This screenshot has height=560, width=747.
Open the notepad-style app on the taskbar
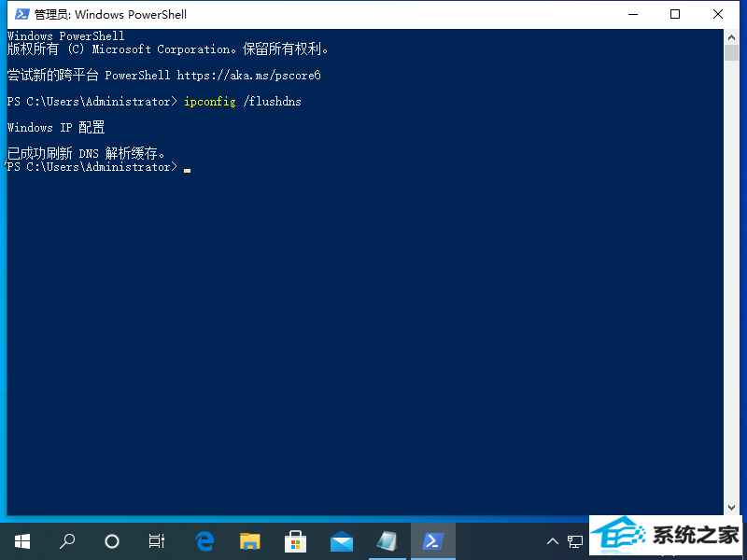(387, 541)
